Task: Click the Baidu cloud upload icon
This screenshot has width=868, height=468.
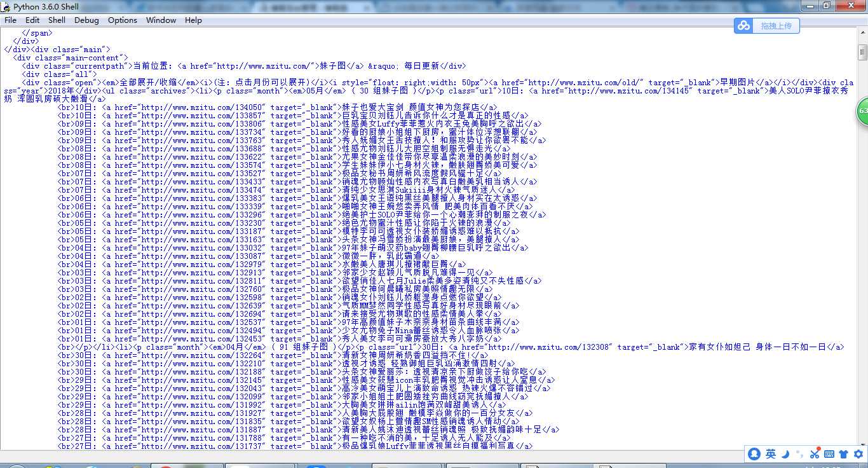Action: click(x=743, y=25)
